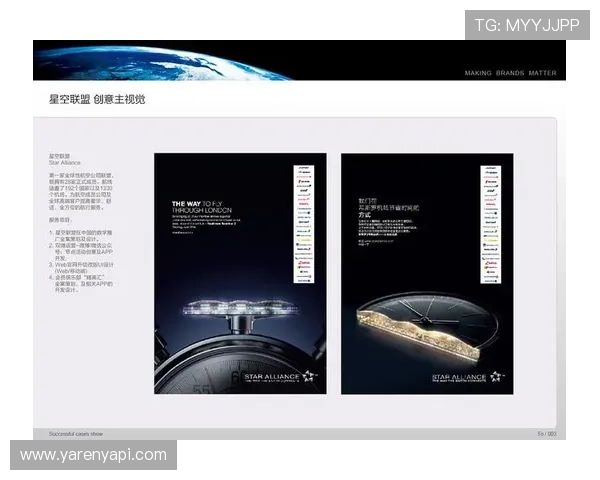Click the MAKING BRANDS MATTER tagline
The width and height of the screenshot is (600, 480).
click(x=510, y=73)
